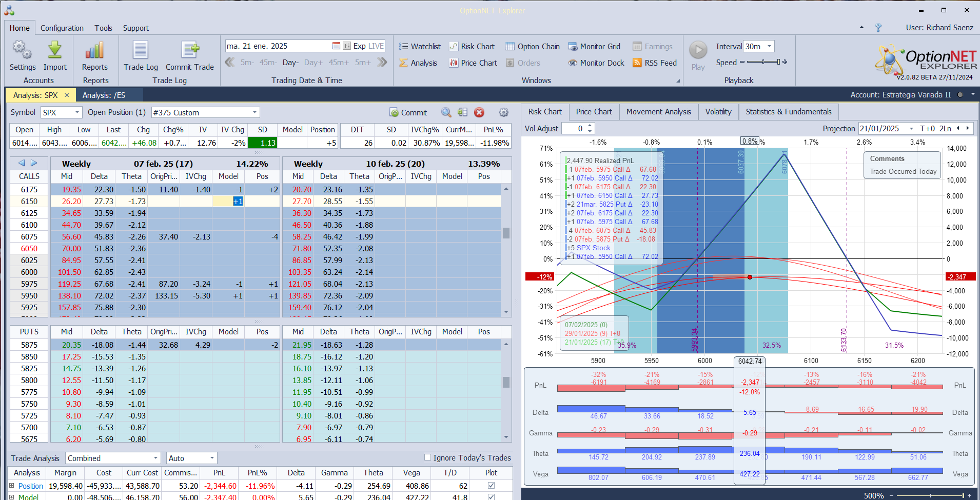Open the position settings gear icon
980x500 pixels.
pos(504,113)
